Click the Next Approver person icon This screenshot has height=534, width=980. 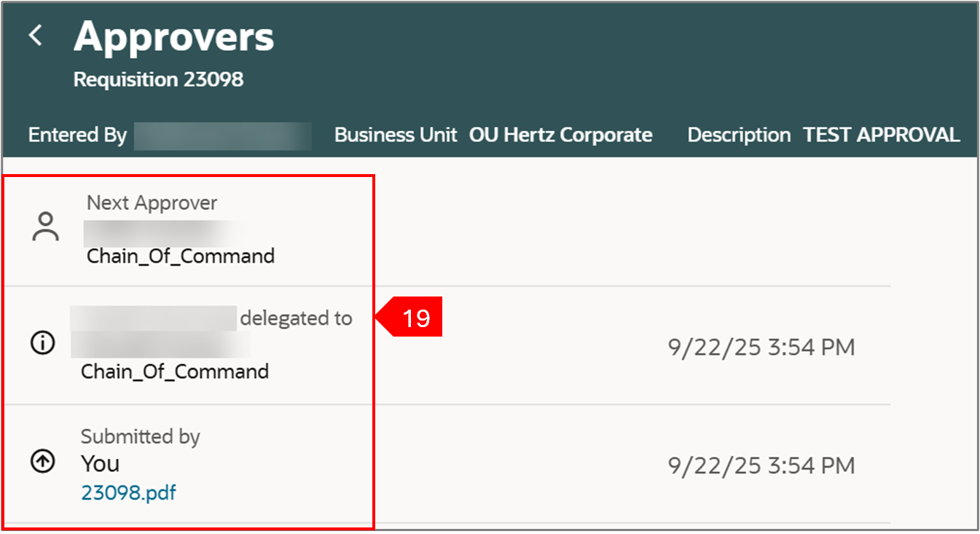click(46, 227)
